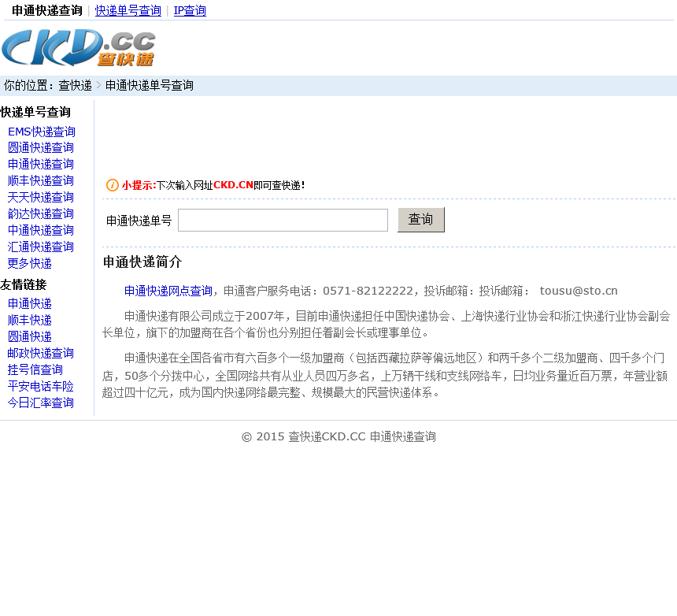The height and width of the screenshot is (616, 677).
Task: Click the © 2015 查快递CKD.CC footer
Action: (x=338, y=436)
